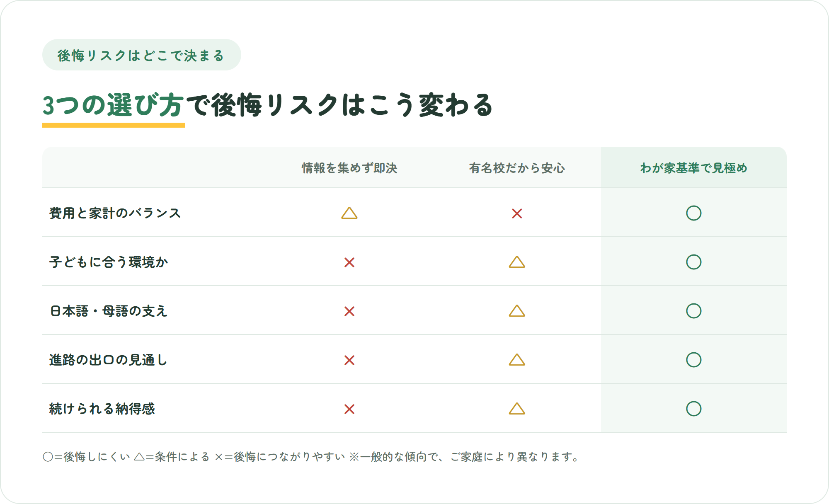Viewport: 829px width, 504px height.
Task: Click the column header 有名校だから安心
Action: coord(517,168)
